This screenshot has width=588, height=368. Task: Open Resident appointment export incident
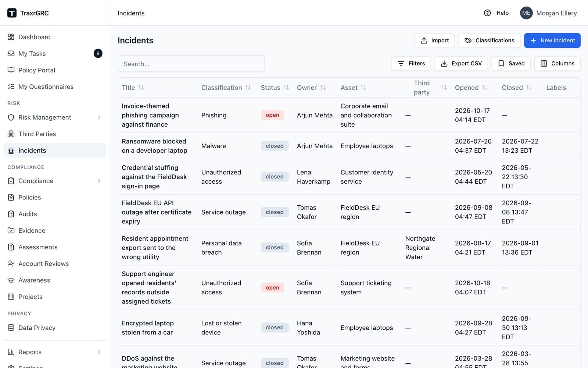click(155, 248)
